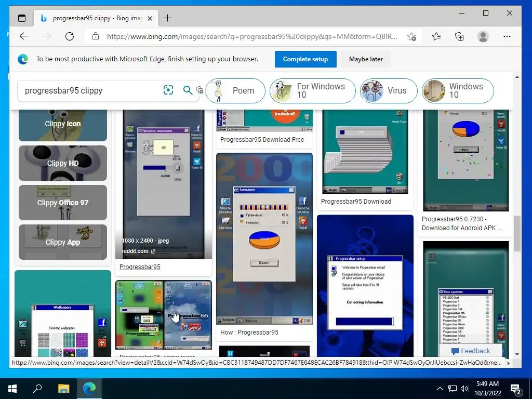The image size is (532, 399).
Task: Click the Edge logo in setup banner
Action: 23,59
